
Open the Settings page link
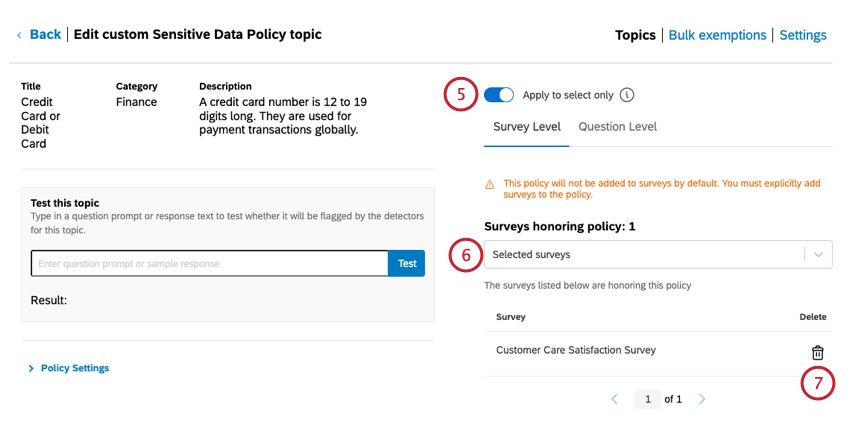tap(803, 35)
